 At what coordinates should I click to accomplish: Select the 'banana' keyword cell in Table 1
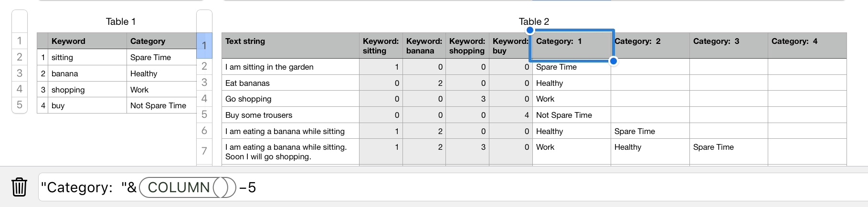(x=86, y=73)
